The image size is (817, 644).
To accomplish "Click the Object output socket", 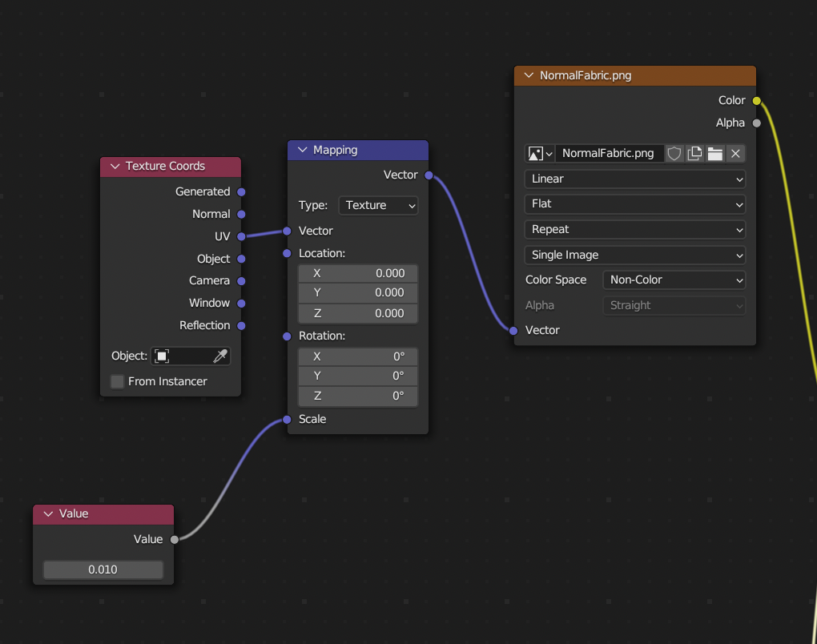I will coord(241,259).
